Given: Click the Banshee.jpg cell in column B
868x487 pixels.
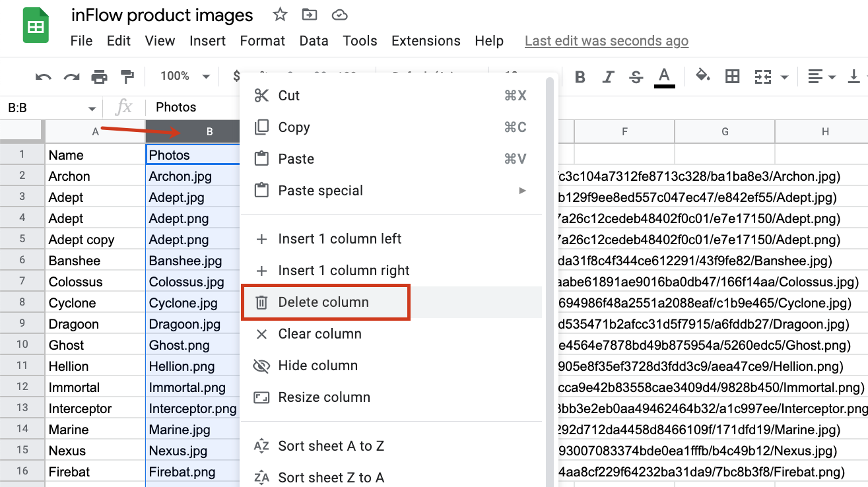Looking at the screenshot, I should point(193,261).
